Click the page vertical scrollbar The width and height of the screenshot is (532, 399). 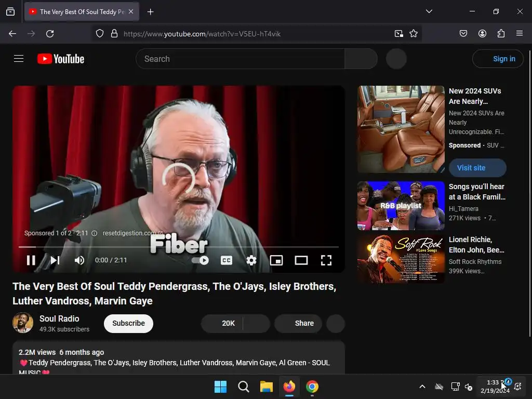pyautogui.click(x=529, y=193)
